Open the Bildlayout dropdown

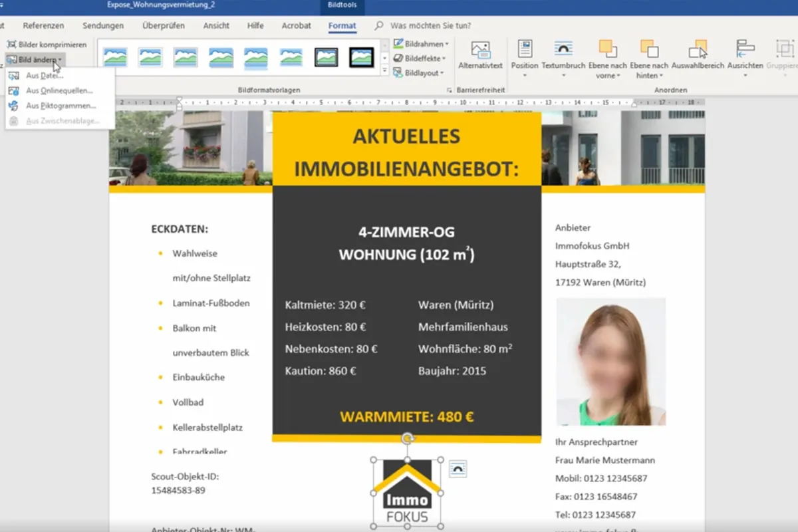[418, 73]
